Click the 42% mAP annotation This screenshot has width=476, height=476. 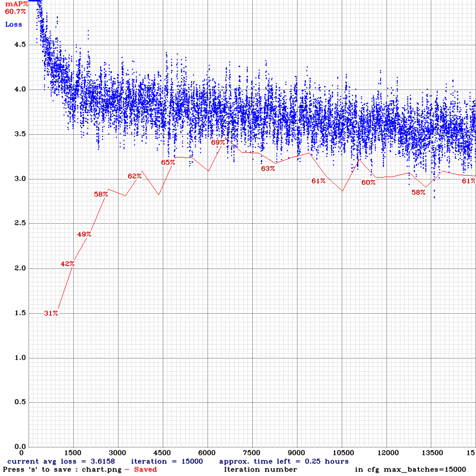[x=67, y=263]
